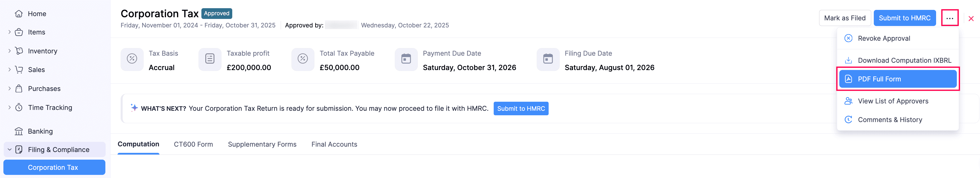Click the Payment Due Date calendar icon
Image resolution: width=980 pixels, height=178 pixels.
click(x=406, y=59)
